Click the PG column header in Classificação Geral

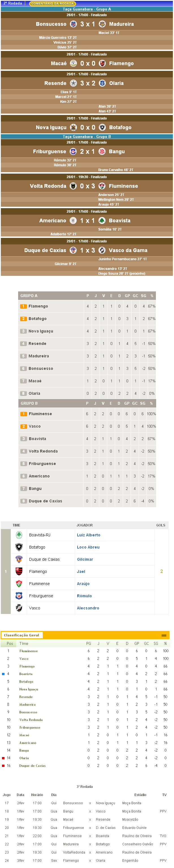click(x=89, y=644)
